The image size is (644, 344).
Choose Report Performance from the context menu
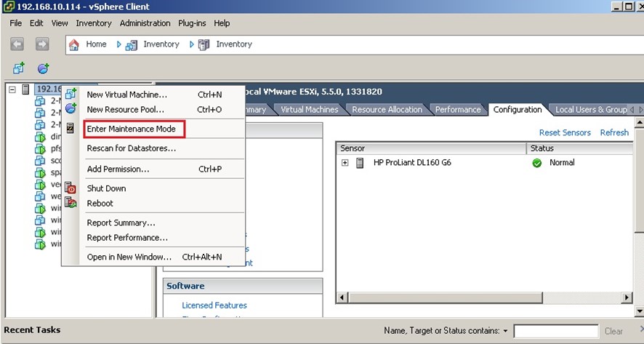(x=153, y=238)
